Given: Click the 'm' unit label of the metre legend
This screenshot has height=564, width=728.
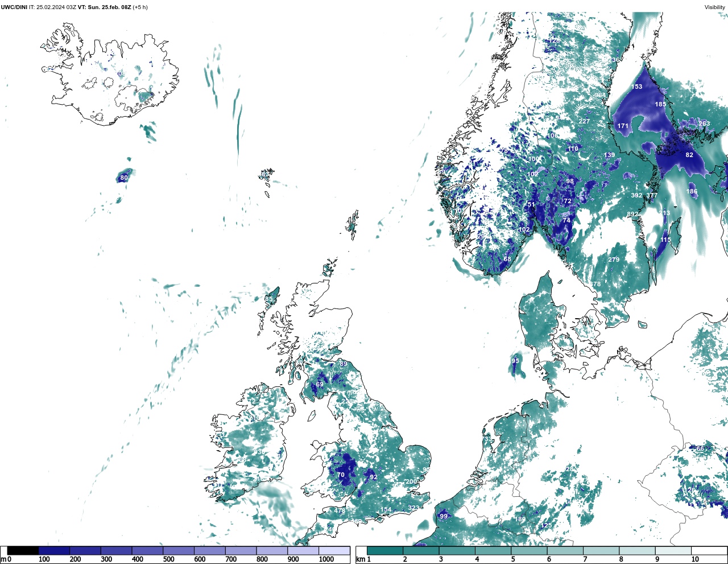Looking at the screenshot, I should point(3,559).
